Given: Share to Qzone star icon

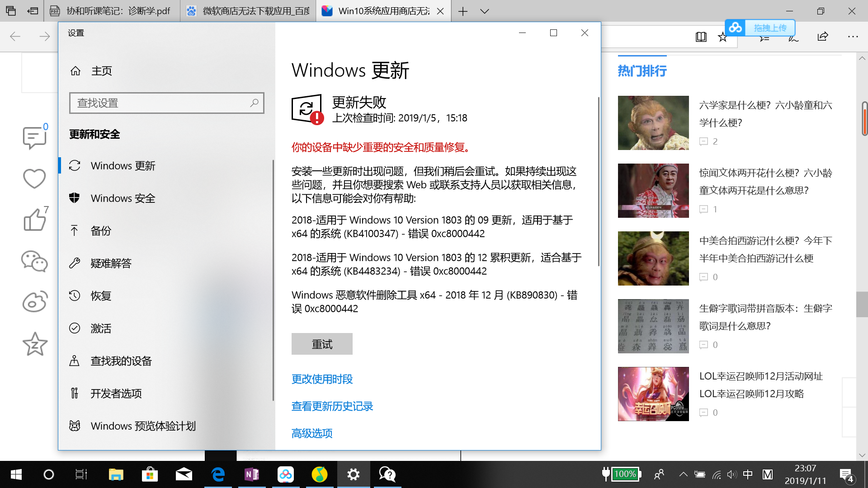Looking at the screenshot, I should pos(34,344).
